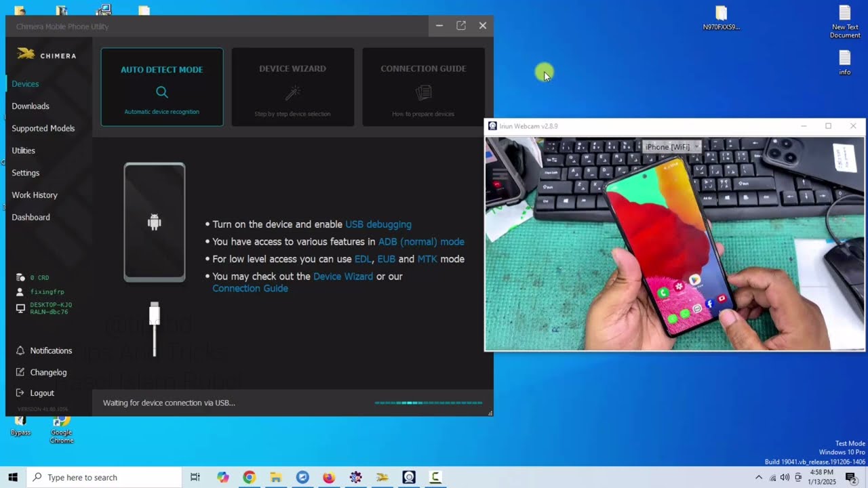Viewport: 868px width, 488px height.
Task: Log out of Chimera
Action: 42,393
